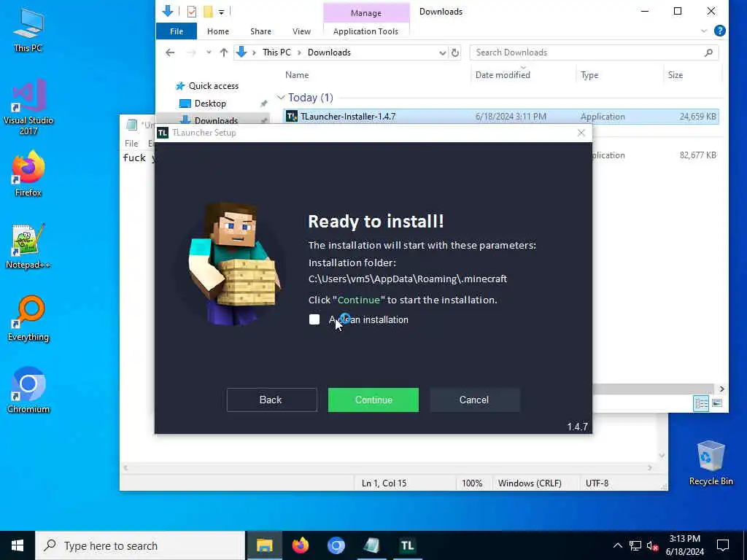
Task: Open the File menu in Notepad
Action: 131,144
